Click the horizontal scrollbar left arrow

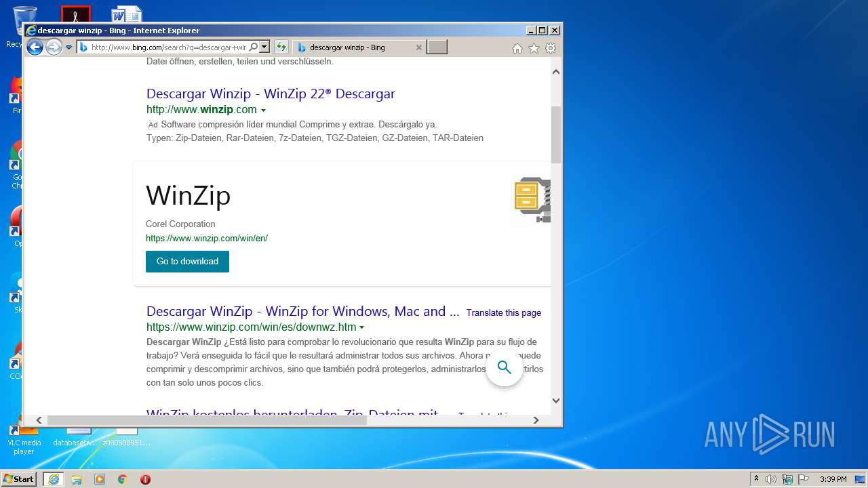point(39,420)
